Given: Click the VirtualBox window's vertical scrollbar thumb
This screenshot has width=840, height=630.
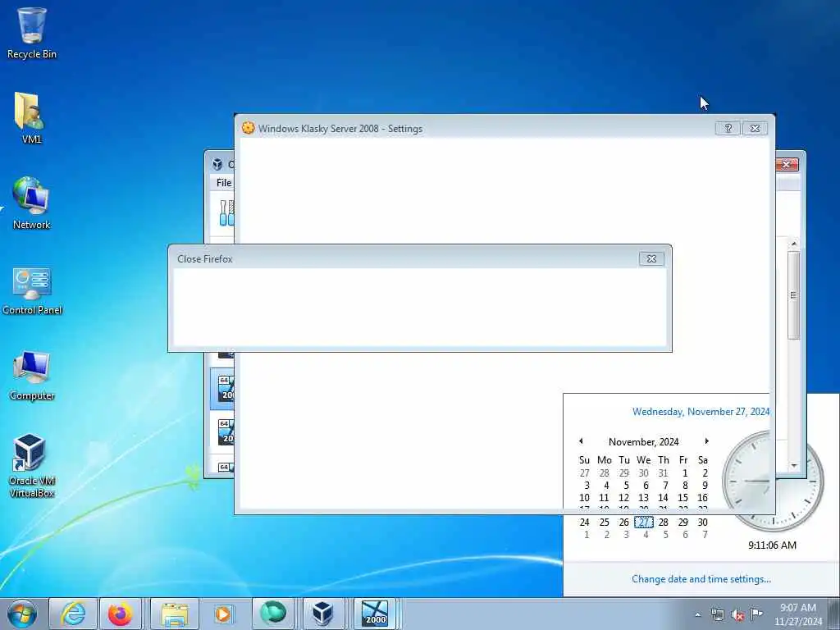Looking at the screenshot, I should pyautogui.click(x=794, y=294).
